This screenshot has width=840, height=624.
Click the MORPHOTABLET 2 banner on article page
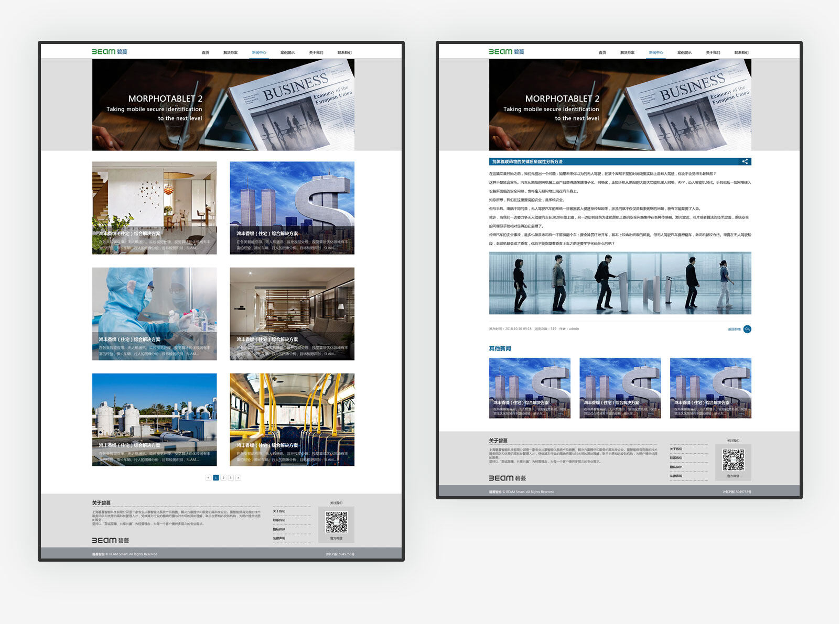[x=620, y=105]
